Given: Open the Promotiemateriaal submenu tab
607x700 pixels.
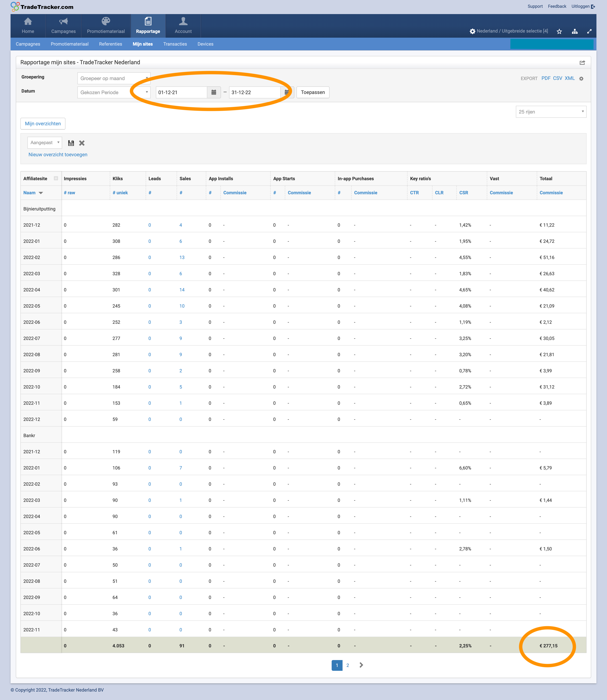Looking at the screenshot, I should pos(69,44).
